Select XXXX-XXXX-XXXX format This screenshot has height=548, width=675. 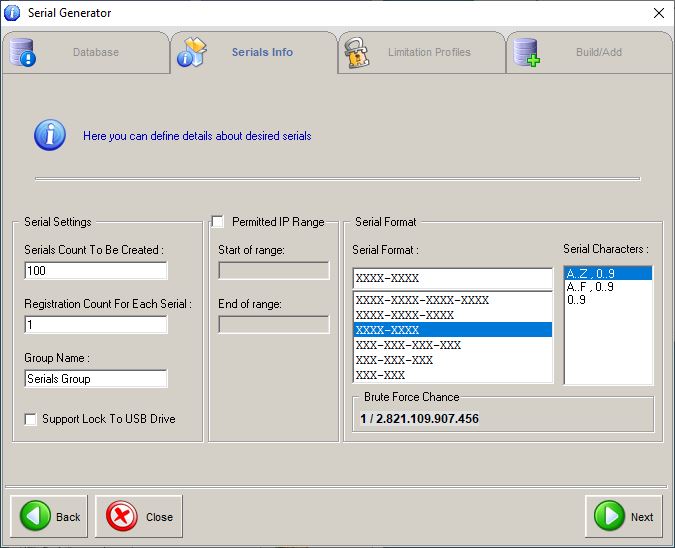coord(452,315)
